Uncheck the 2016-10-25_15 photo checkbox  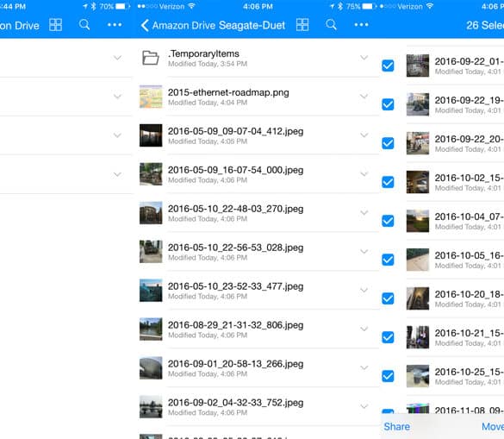click(x=388, y=376)
